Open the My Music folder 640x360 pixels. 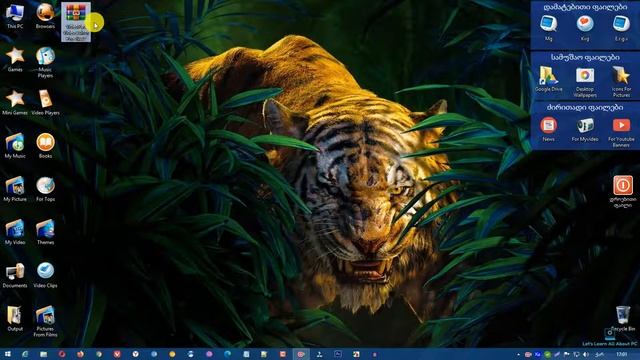pos(15,146)
